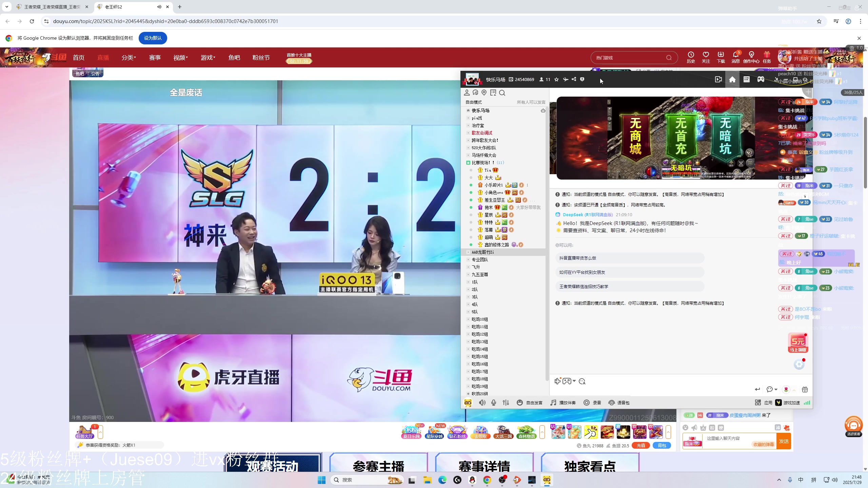Screen dimensions: 868x488
Task: Select the 治疗室 channel
Action: [x=478, y=125]
